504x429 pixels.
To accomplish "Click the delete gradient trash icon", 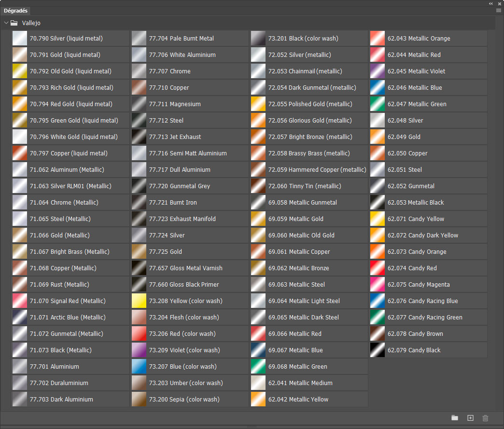I will click(x=486, y=418).
